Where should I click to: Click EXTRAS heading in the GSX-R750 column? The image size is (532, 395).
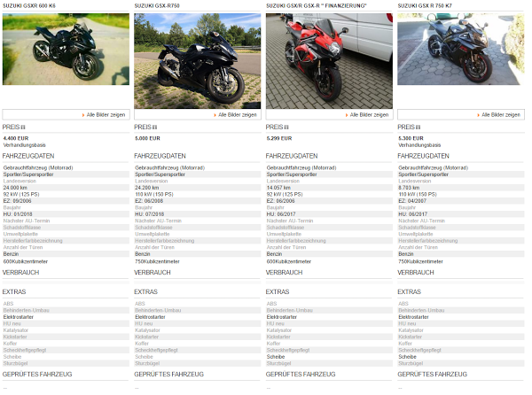pos(146,291)
